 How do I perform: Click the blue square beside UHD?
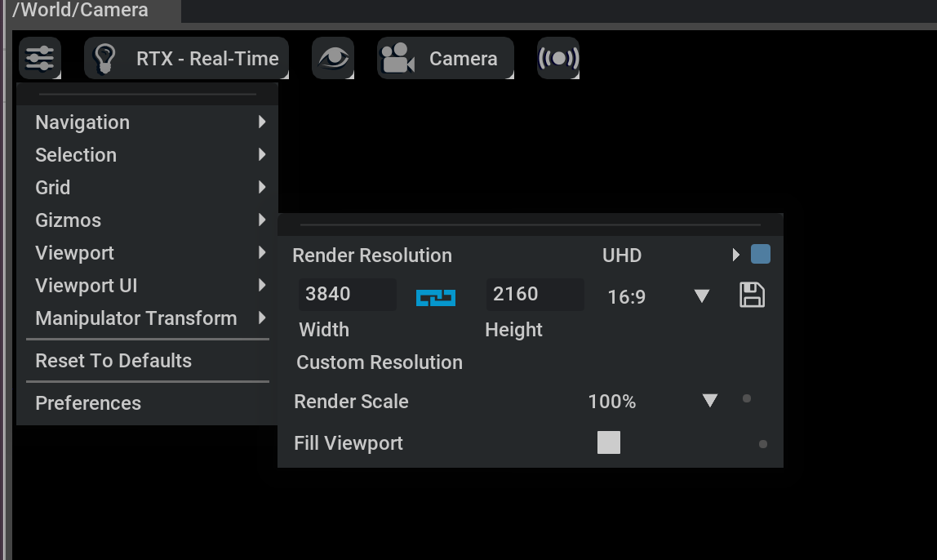(x=761, y=255)
